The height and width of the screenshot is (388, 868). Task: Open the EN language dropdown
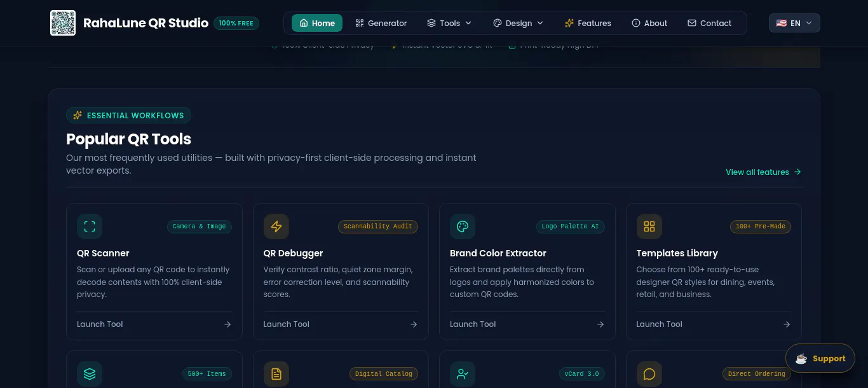click(x=794, y=23)
